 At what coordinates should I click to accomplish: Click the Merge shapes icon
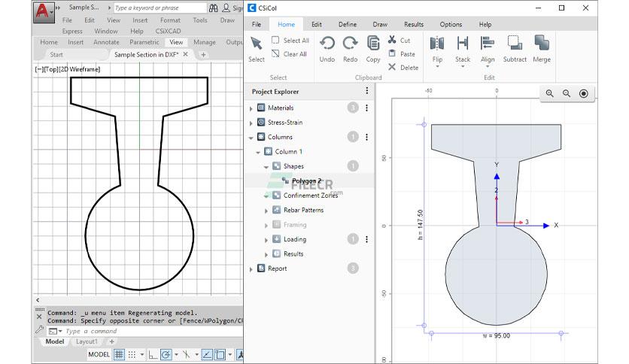pos(542,43)
